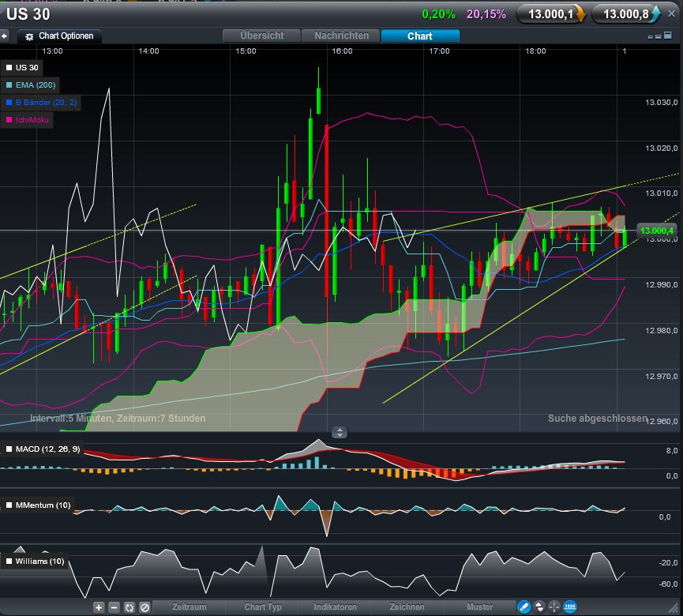Click the 12.970,0 price axis label
Viewport: 683px width, 616px height.
point(661,377)
